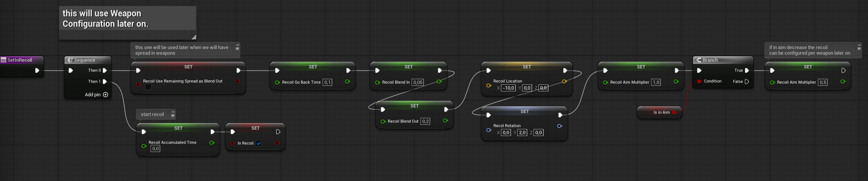Pin the 'if in aim' comment bubble

tap(859, 45)
